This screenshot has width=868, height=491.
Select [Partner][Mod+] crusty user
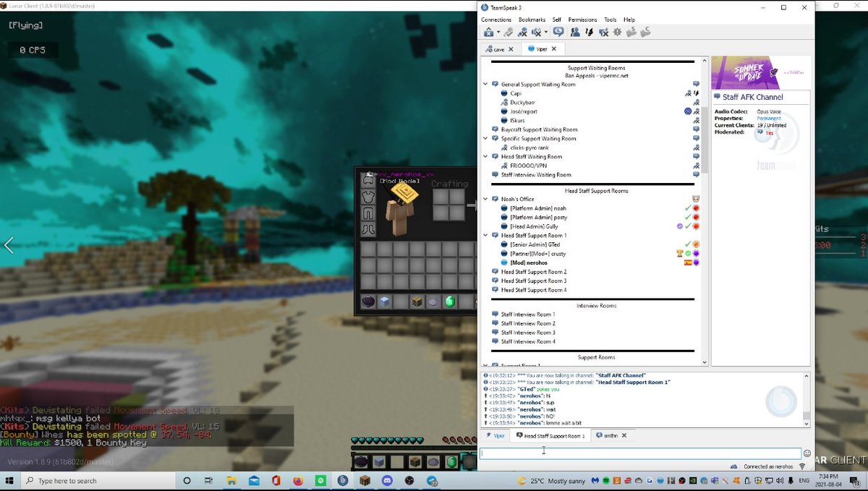(x=538, y=254)
